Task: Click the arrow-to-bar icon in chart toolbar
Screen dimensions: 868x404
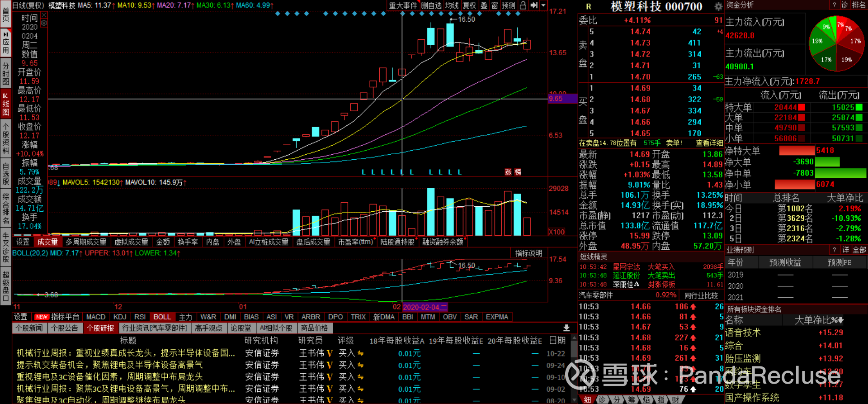Action: point(534,5)
